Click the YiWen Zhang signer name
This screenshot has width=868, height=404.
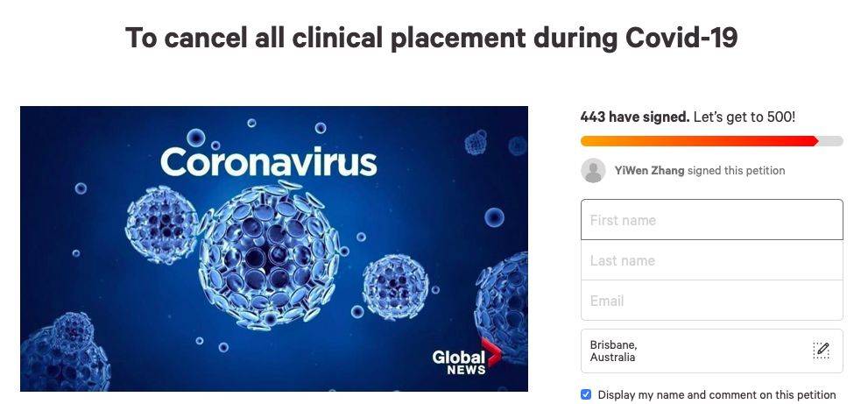point(649,171)
